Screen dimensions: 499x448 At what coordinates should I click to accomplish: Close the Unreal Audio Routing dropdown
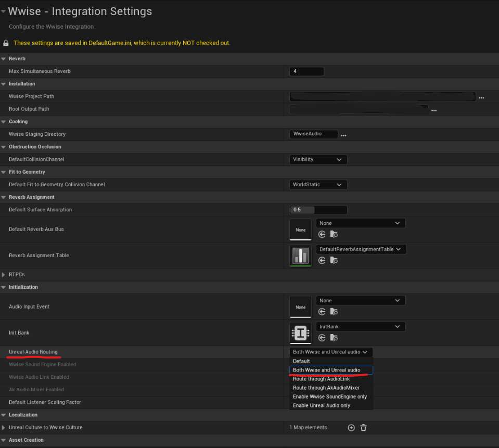click(330, 352)
